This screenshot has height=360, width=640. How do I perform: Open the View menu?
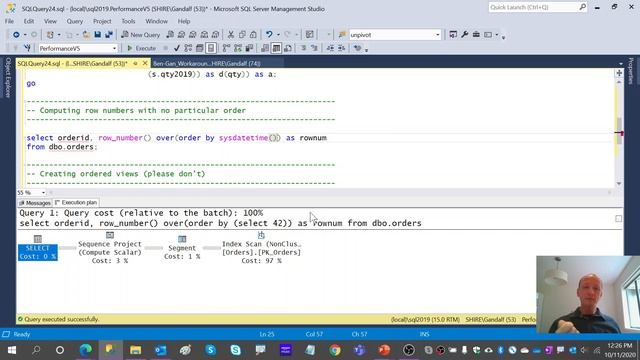[x=50, y=21]
